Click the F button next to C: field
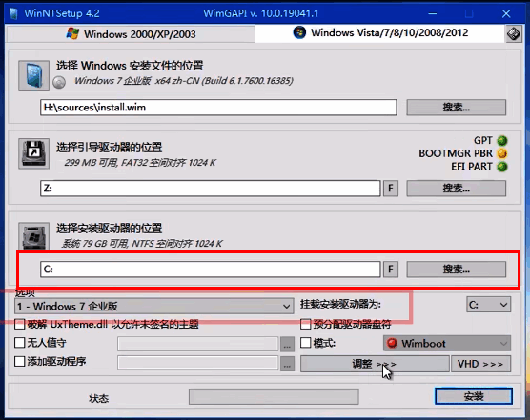 (x=391, y=270)
